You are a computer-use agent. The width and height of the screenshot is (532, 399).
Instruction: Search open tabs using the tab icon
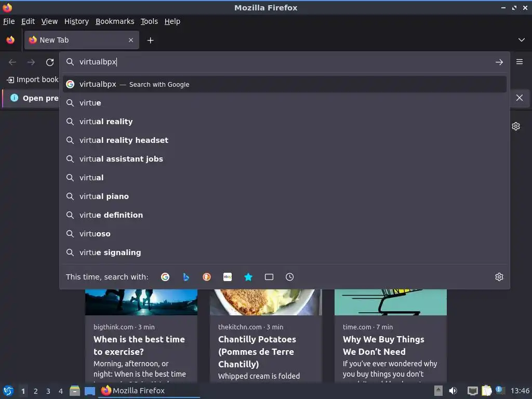(269, 277)
